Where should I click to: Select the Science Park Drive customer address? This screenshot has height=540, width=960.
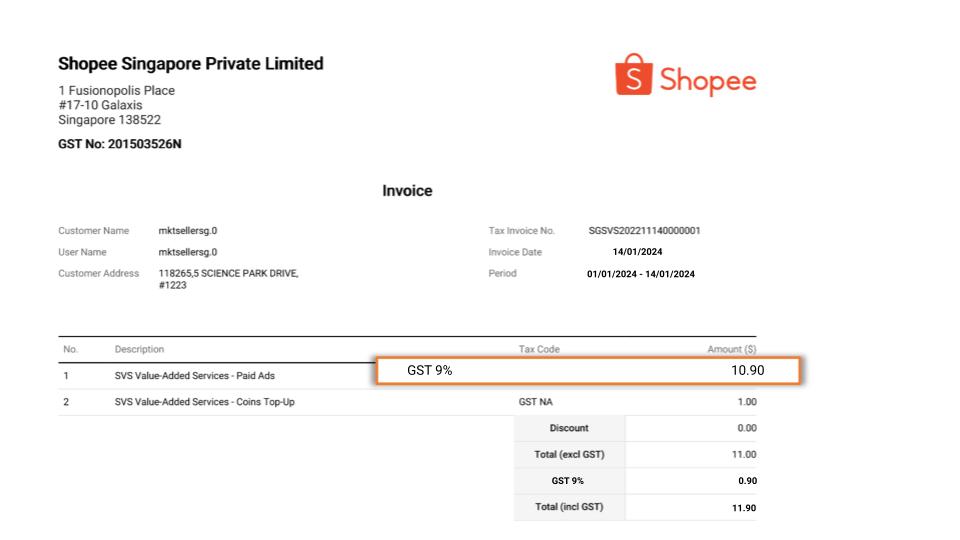[228, 279]
